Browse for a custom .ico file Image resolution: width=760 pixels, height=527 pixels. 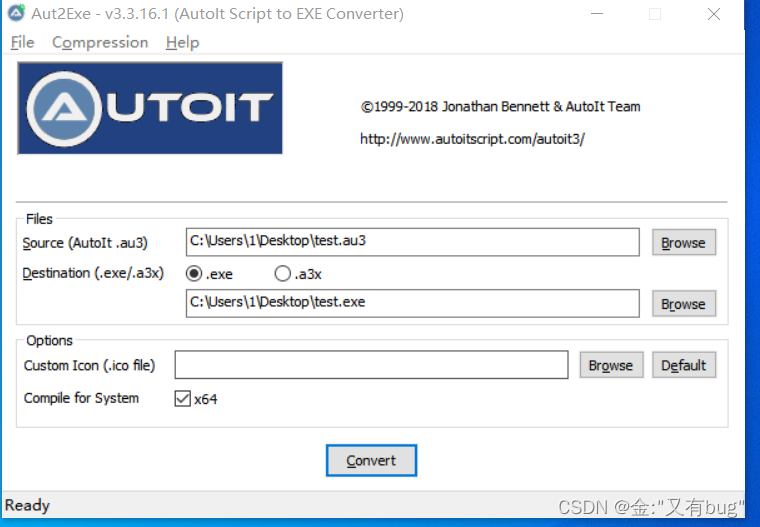611,365
